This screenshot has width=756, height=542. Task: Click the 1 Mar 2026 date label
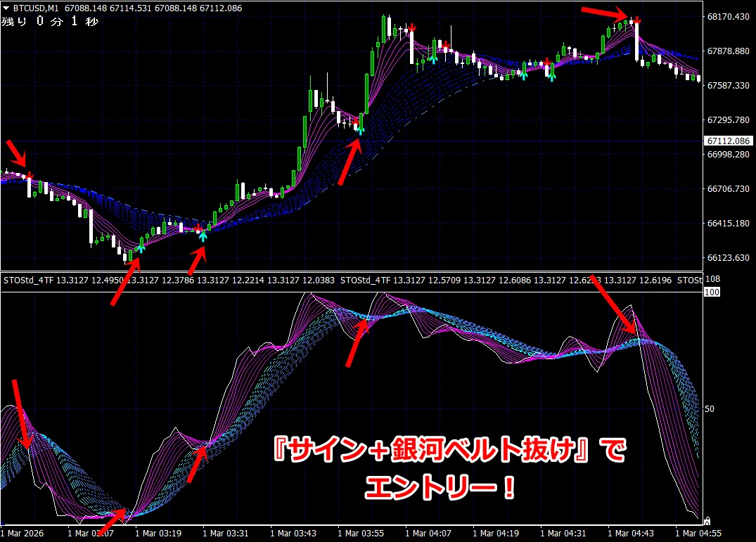pos(23,534)
